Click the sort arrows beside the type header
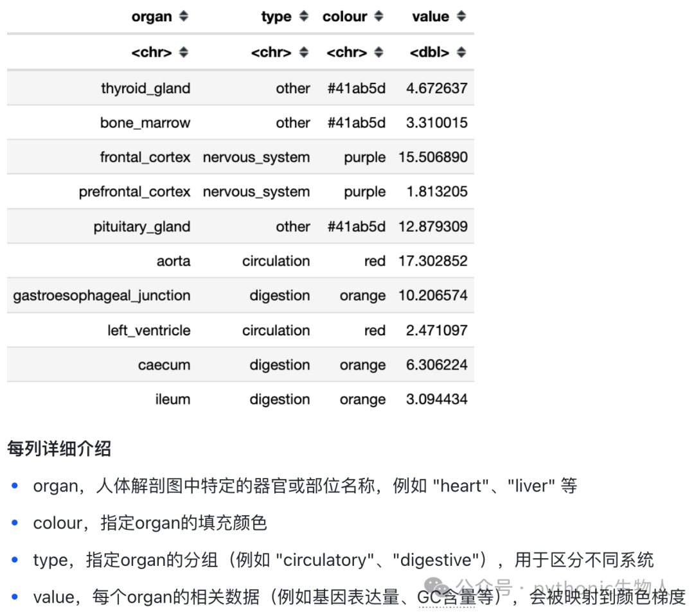 pyautogui.click(x=303, y=16)
